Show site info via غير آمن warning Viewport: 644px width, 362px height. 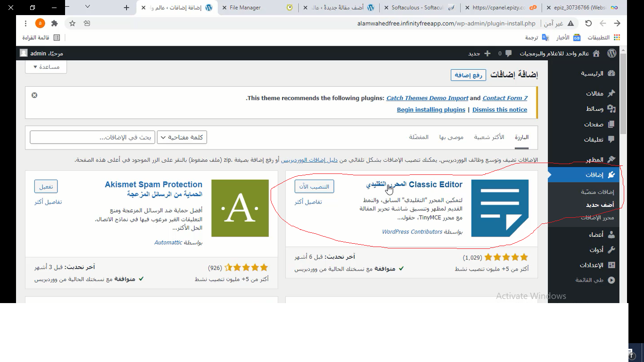[559, 23]
